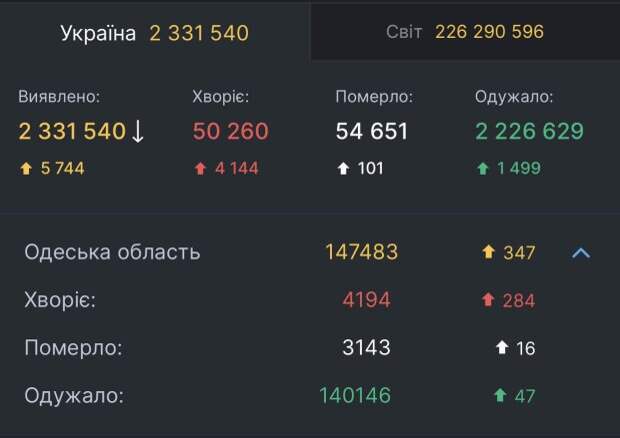This screenshot has width=620, height=438.
Task: Click the Виявлено total 2 331 540
Action: point(72,131)
